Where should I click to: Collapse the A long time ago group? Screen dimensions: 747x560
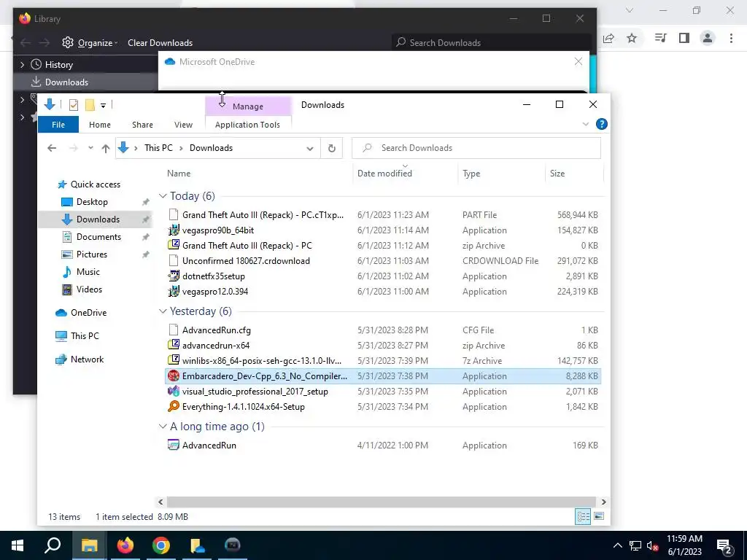(x=163, y=427)
